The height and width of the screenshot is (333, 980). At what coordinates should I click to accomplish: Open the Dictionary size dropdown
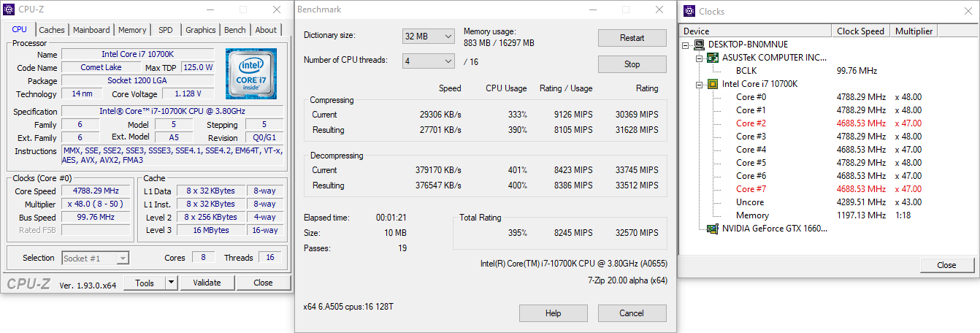click(x=429, y=37)
